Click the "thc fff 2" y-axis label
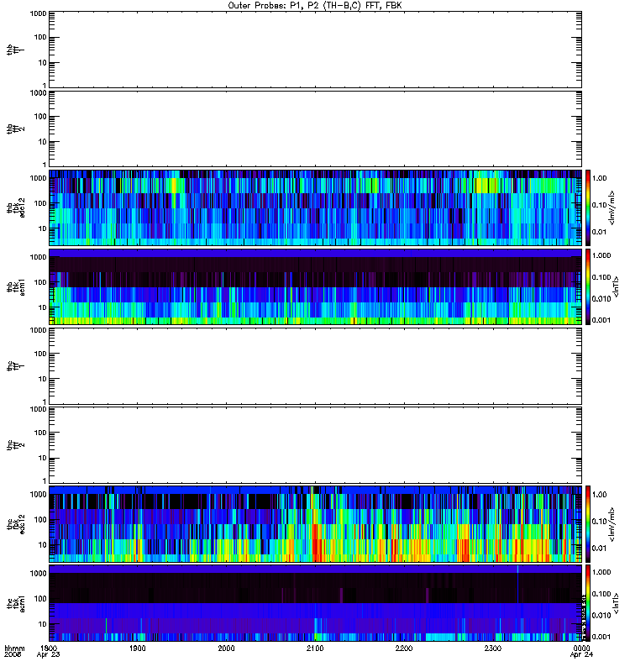This screenshot has height=672, width=630. (15, 445)
